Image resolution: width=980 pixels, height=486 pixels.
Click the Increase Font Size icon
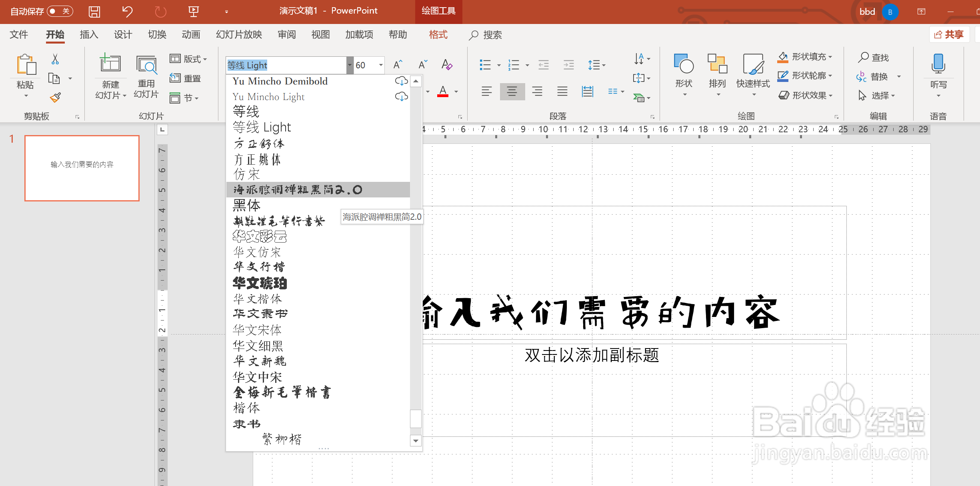pos(398,65)
